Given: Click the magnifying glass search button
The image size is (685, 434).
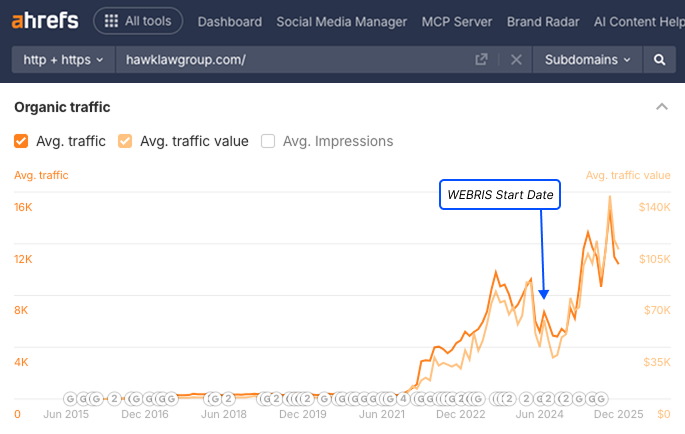Looking at the screenshot, I should pos(659,60).
